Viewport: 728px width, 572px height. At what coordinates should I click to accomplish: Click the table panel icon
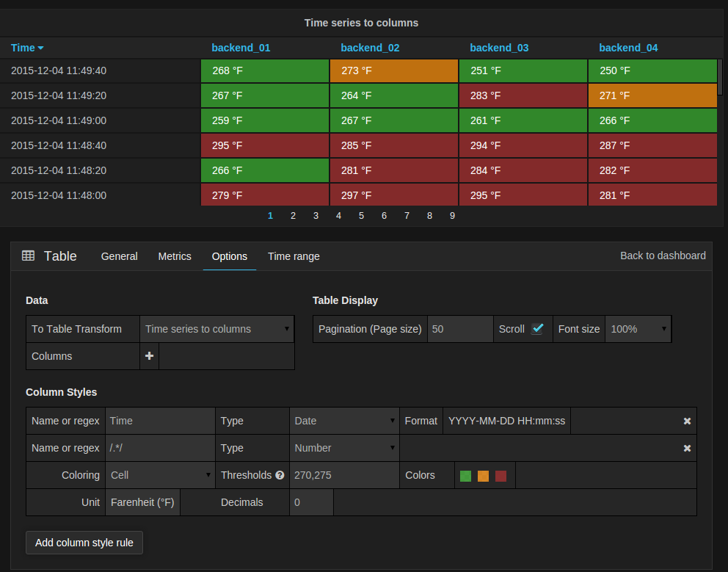29,256
